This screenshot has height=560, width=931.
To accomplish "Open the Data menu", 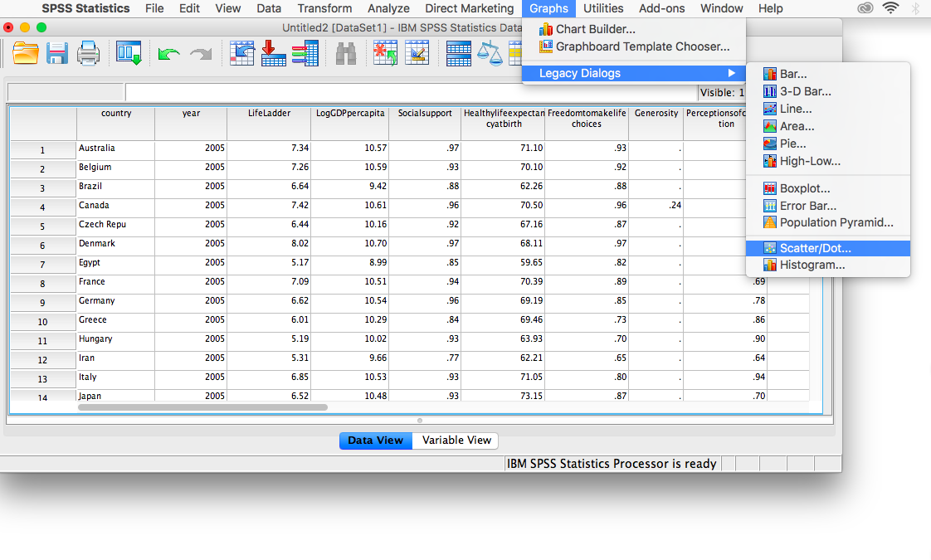I will [269, 8].
